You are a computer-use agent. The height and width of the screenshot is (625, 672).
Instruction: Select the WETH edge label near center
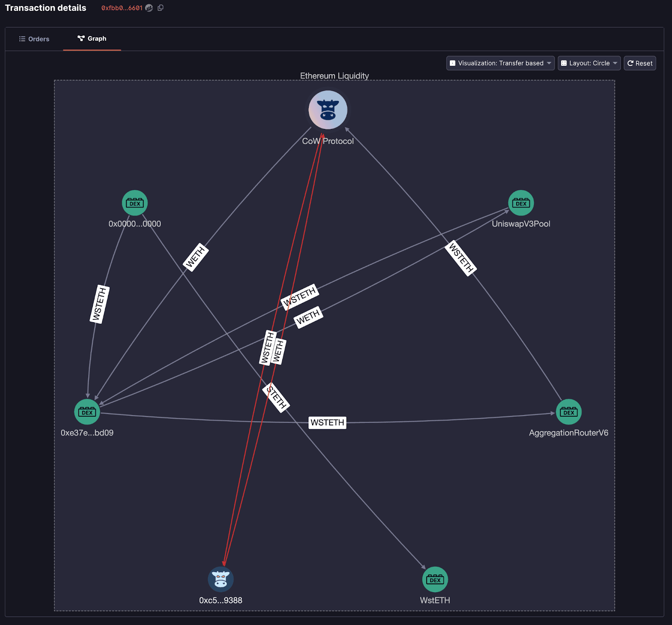click(307, 318)
